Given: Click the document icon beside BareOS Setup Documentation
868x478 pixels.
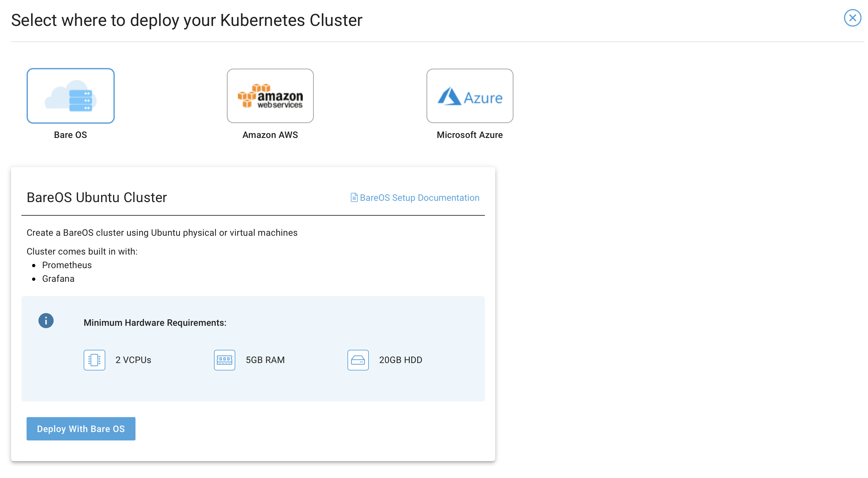Looking at the screenshot, I should tap(354, 198).
